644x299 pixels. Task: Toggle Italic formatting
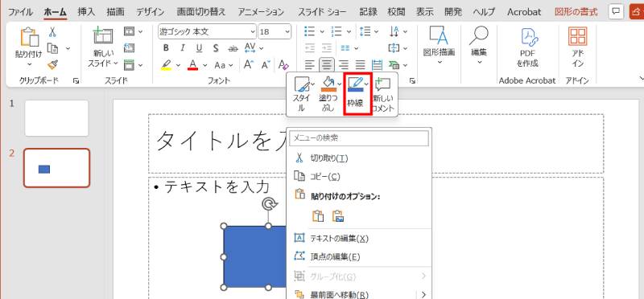pos(183,48)
